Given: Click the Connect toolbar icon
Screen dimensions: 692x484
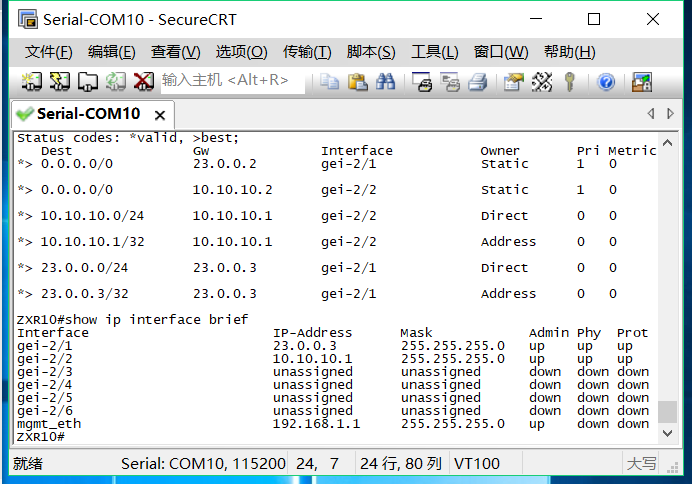Looking at the screenshot, I should pyautogui.click(x=32, y=82).
